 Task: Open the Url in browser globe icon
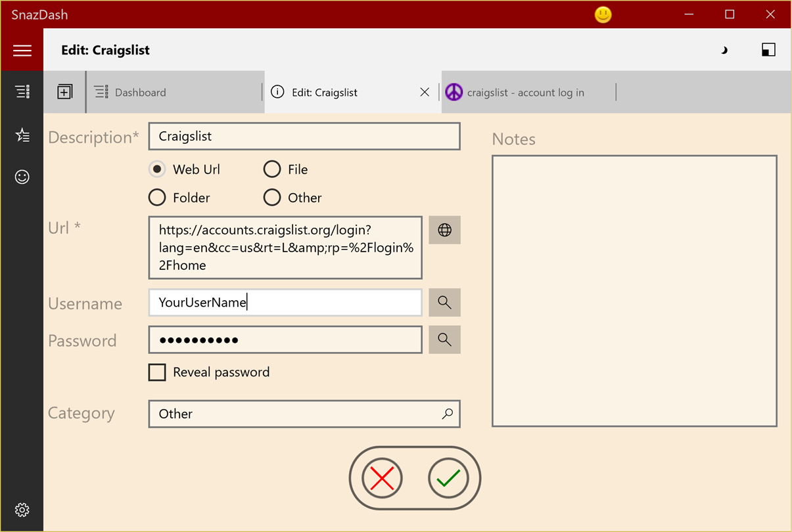pyautogui.click(x=444, y=230)
